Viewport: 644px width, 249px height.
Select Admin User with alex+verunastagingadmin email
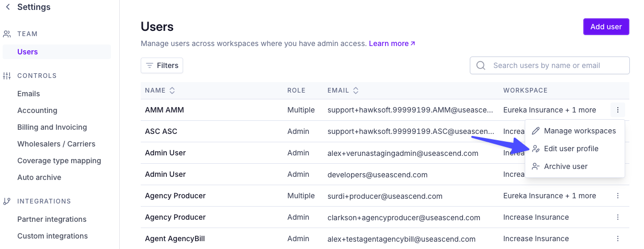pyautogui.click(x=165, y=153)
